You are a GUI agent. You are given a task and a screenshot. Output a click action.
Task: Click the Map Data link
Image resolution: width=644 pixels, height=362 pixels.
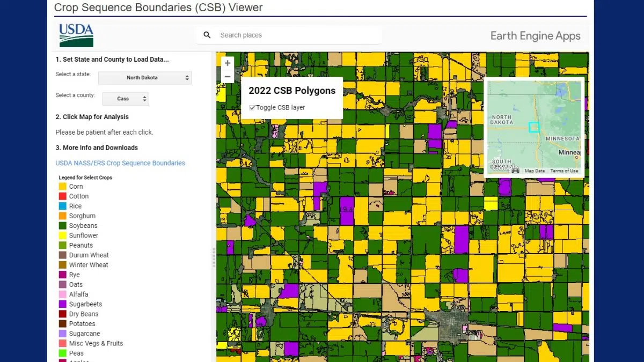[535, 171]
